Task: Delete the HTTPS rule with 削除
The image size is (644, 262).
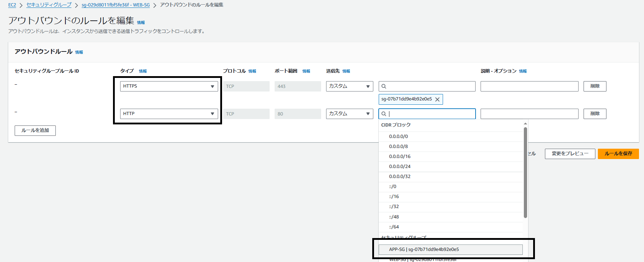Action: pyautogui.click(x=595, y=86)
